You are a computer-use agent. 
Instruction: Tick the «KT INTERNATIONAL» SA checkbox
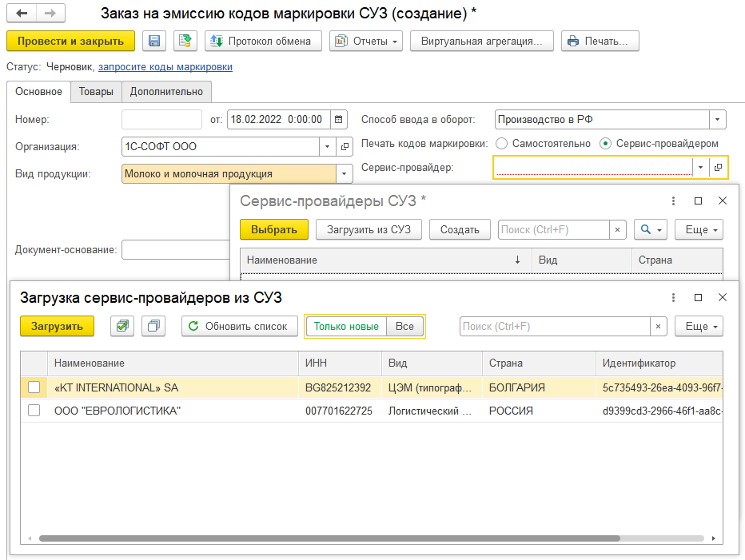click(x=34, y=387)
